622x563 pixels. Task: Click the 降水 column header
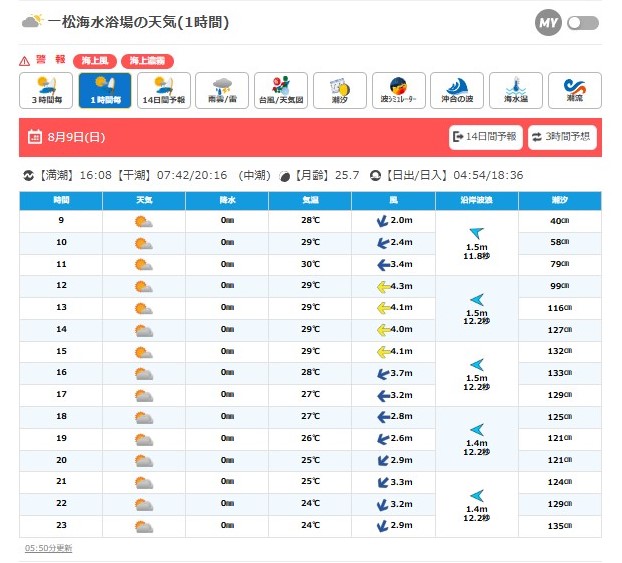click(227, 200)
